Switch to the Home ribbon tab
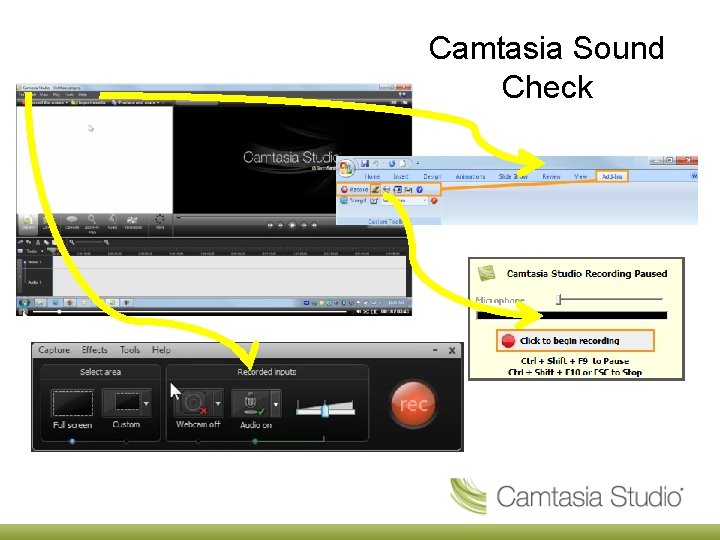 (372, 176)
